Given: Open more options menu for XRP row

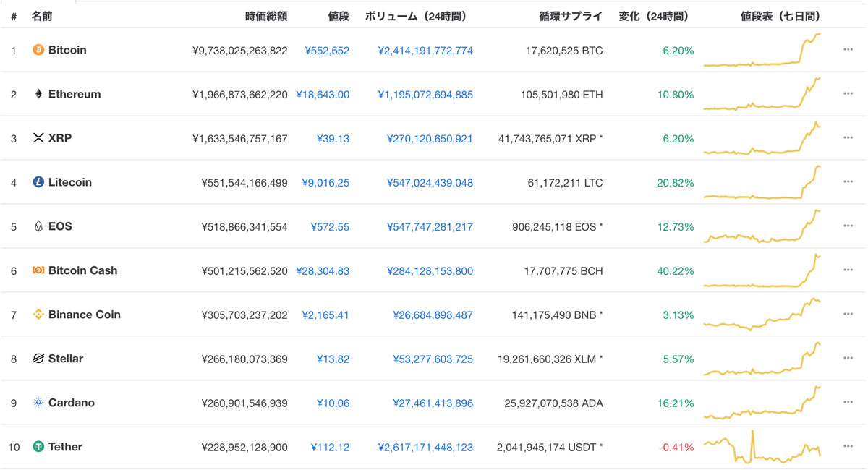Looking at the screenshot, I should (848, 138).
